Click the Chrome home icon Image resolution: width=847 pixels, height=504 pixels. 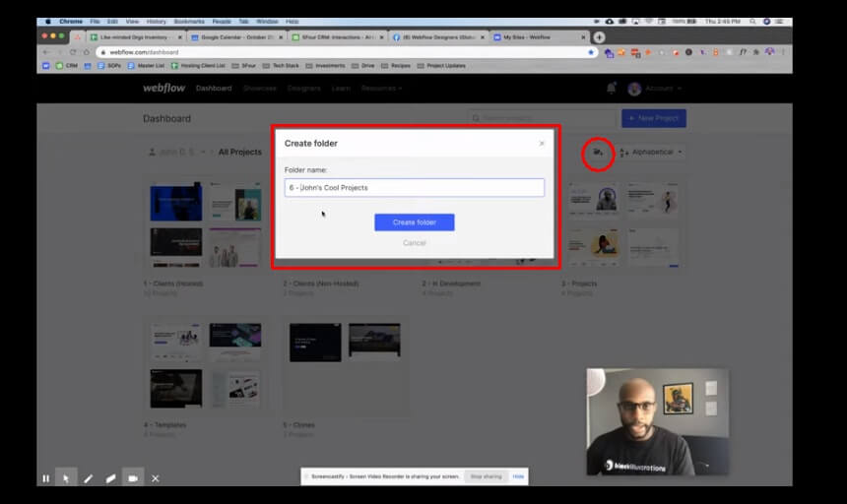point(87,52)
